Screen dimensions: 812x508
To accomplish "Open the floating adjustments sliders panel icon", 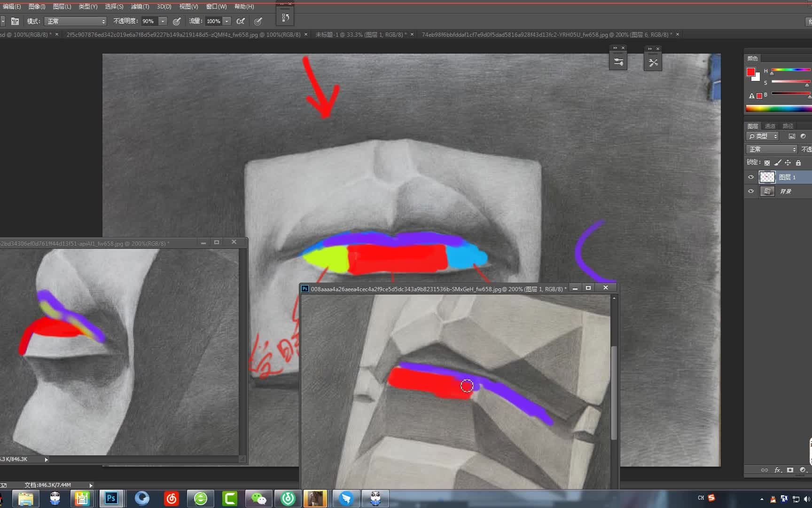I will 618,62.
